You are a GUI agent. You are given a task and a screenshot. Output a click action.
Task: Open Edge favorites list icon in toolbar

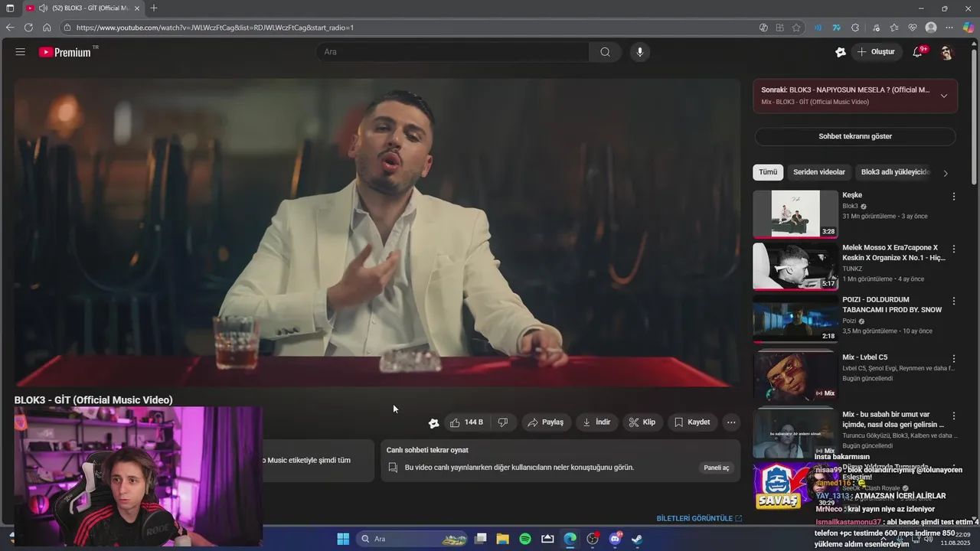pos(893,28)
